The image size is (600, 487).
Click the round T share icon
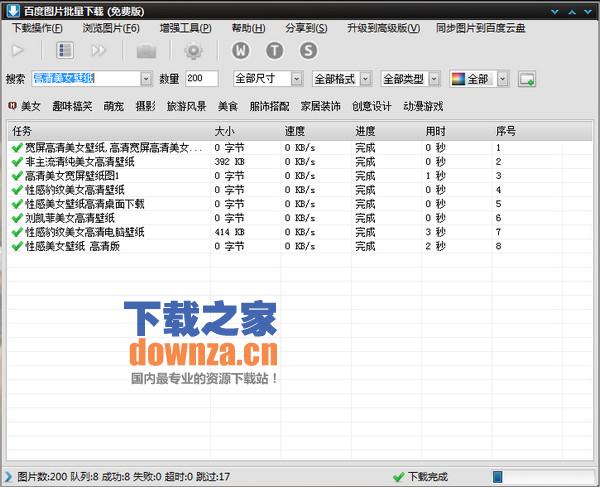point(275,50)
